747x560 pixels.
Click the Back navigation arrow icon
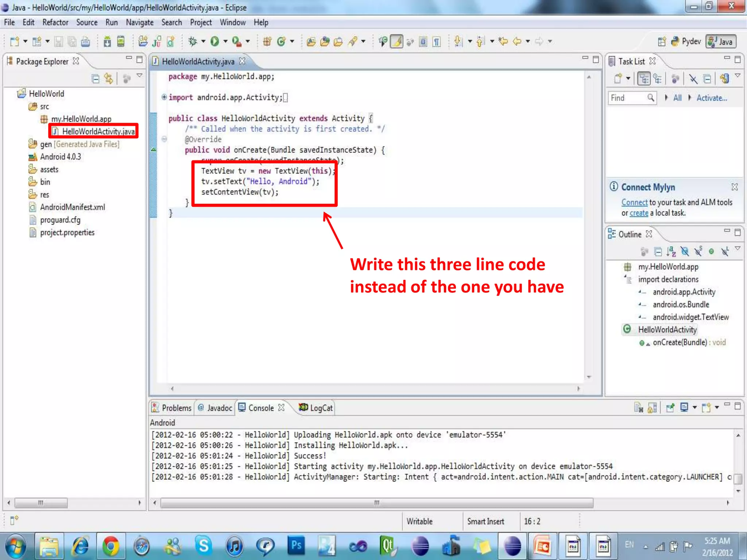(x=517, y=42)
